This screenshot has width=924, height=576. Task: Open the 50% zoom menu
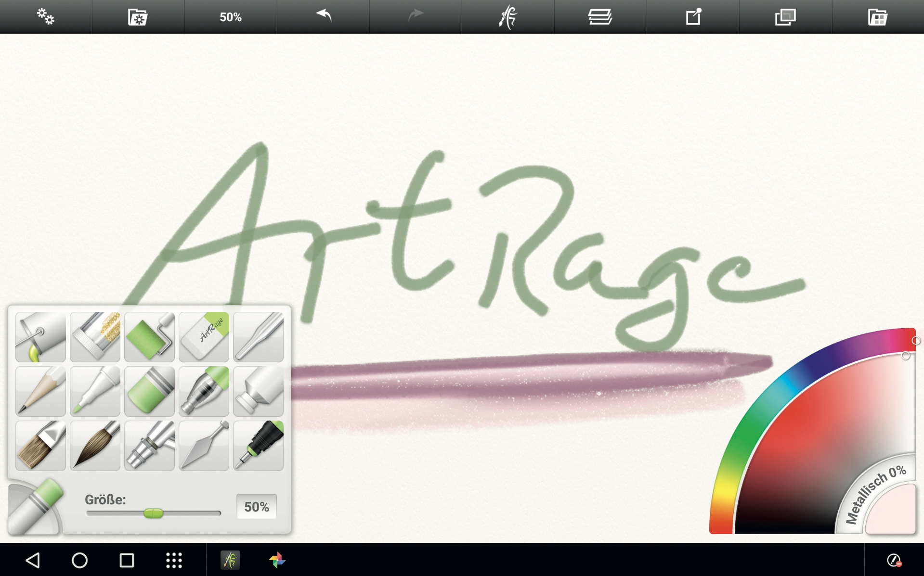point(231,17)
